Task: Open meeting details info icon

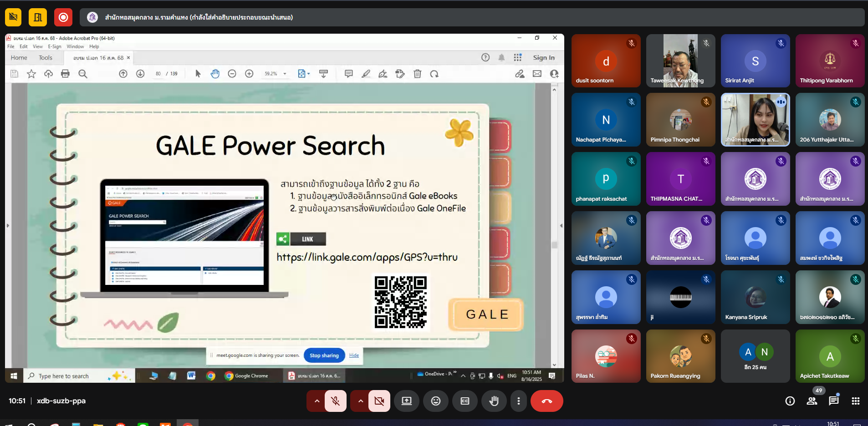Action: (790, 401)
